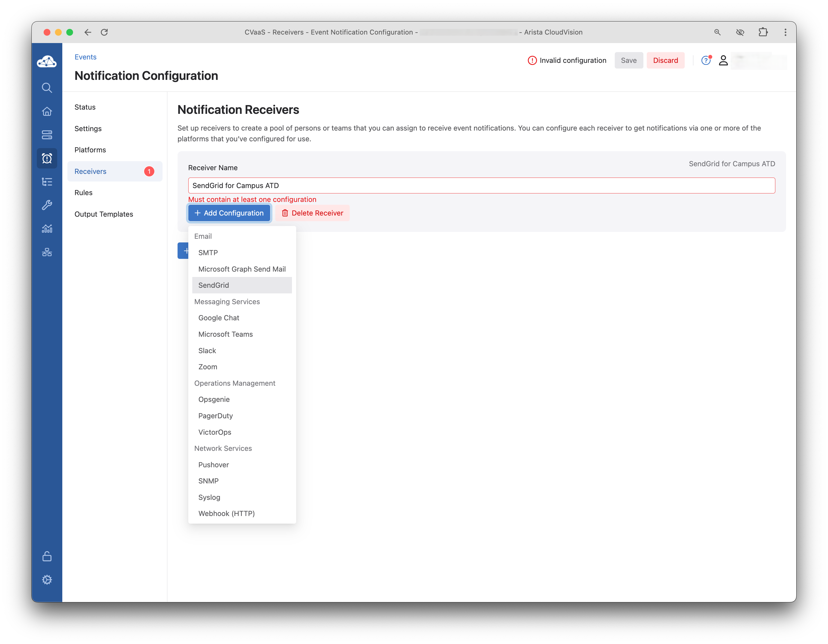The height and width of the screenshot is (644, 828).
Task: Open the Metrics chart icon
Action: 47,229
